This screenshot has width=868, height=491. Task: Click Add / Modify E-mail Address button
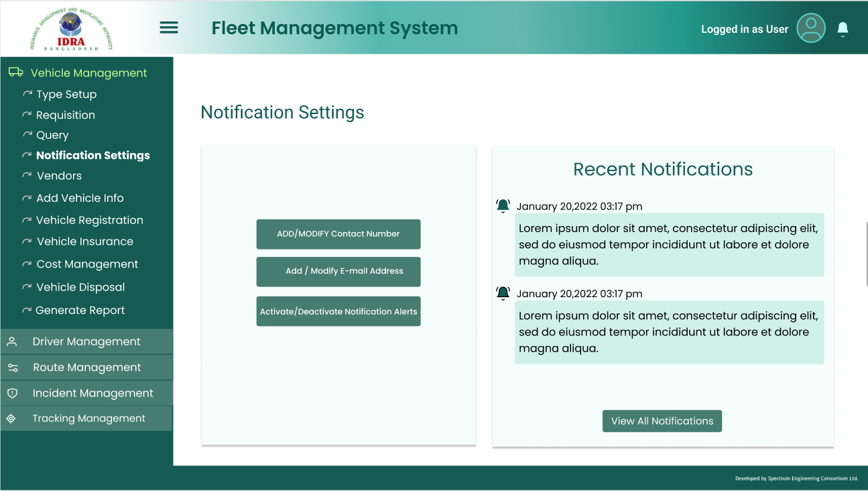[338, 272]
